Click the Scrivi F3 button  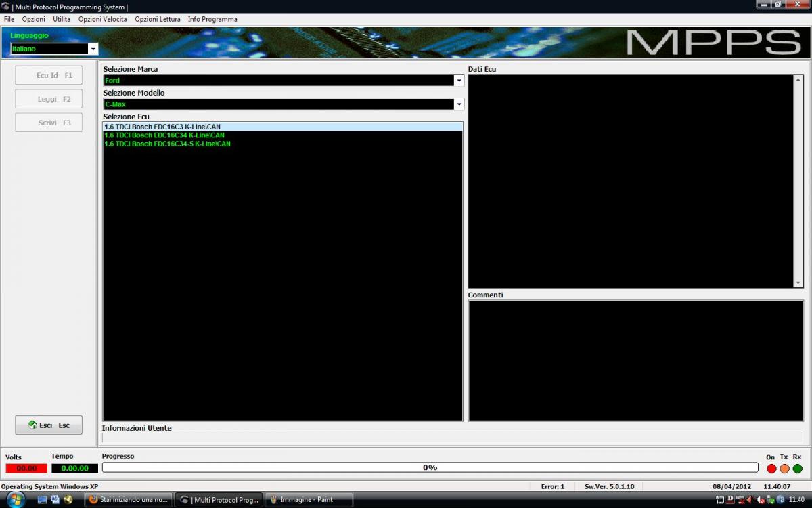click(49, 123)
